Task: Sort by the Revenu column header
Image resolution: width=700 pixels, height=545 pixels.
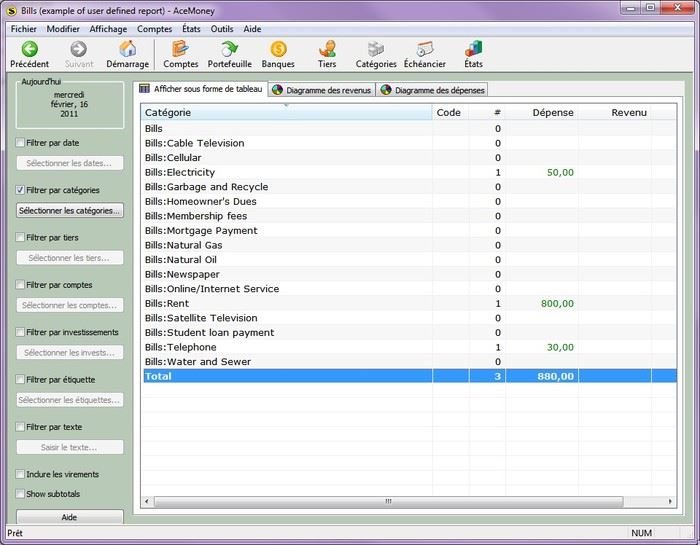Action: 615,112
